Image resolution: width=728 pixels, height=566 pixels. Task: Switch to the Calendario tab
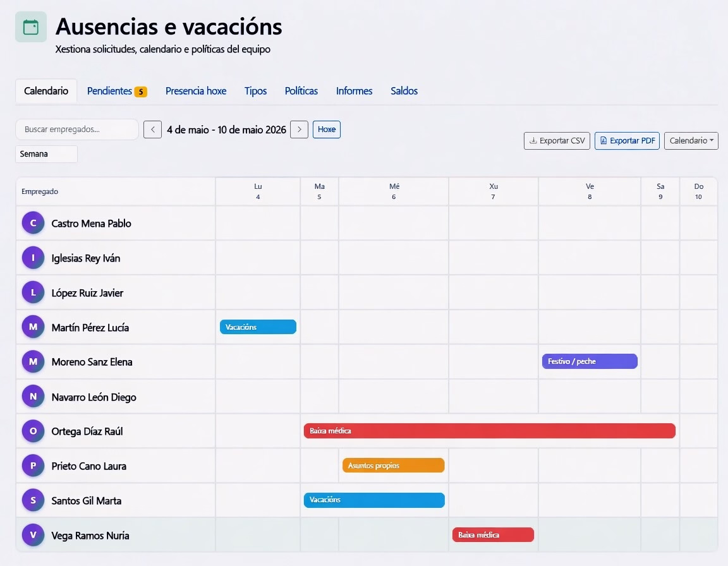(46, 91)
